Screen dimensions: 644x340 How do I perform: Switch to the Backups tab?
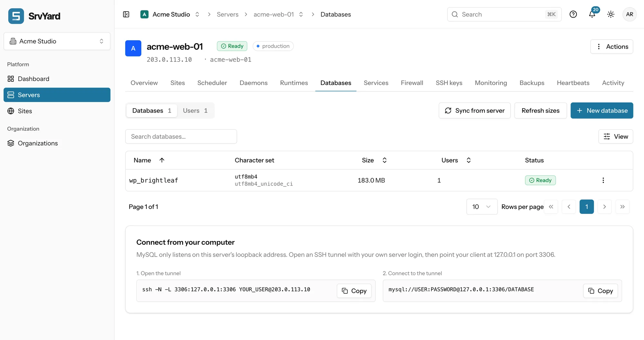[x=532, y=83]
